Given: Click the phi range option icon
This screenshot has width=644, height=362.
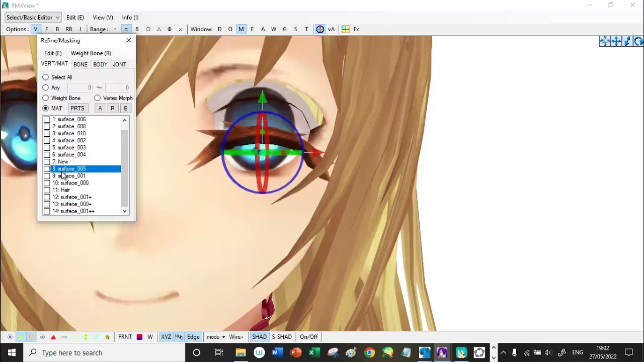Looking at the screenshot, I should point(170,29).
